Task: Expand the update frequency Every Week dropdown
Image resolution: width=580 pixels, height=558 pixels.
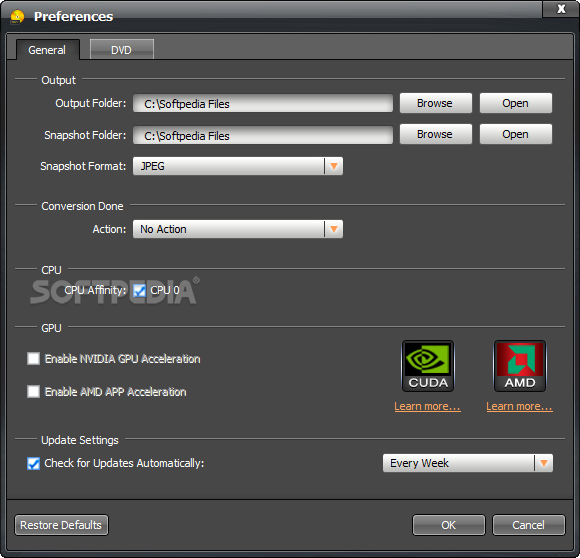Action: tap(468, 463)
